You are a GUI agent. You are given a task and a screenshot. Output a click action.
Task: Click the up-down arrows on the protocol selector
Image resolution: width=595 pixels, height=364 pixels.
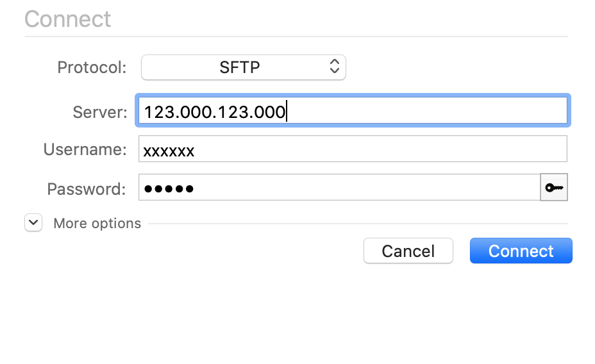[x=334, y=67]
